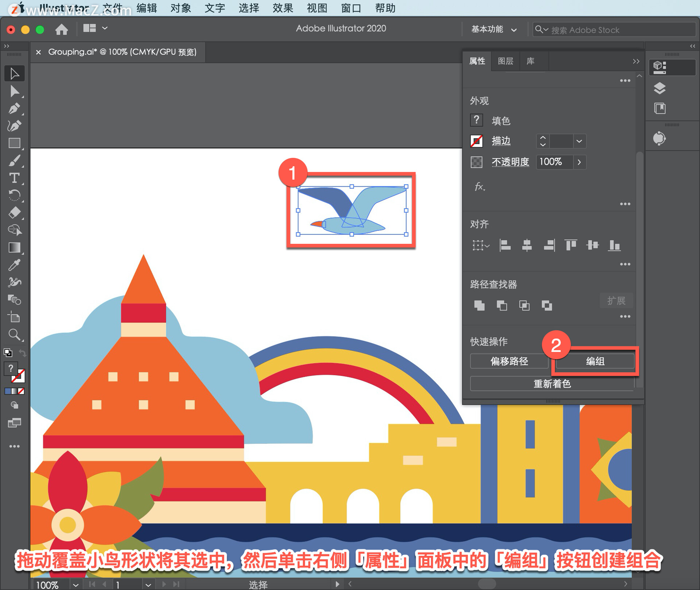Open Edit Toolbar three dots
700x590 pixels.
15,446
